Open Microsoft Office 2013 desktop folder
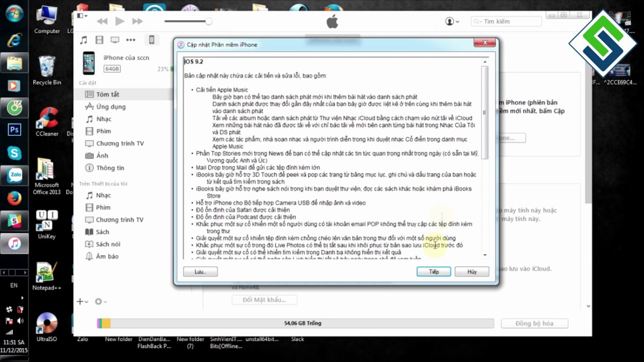This screenshot has width=644, height=362. [x=47, y=176]
